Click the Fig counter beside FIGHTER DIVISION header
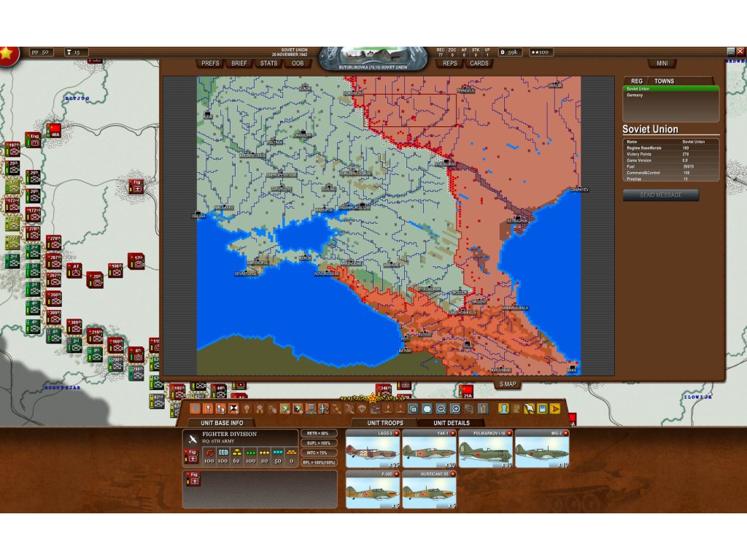 (x=192, y=456)
